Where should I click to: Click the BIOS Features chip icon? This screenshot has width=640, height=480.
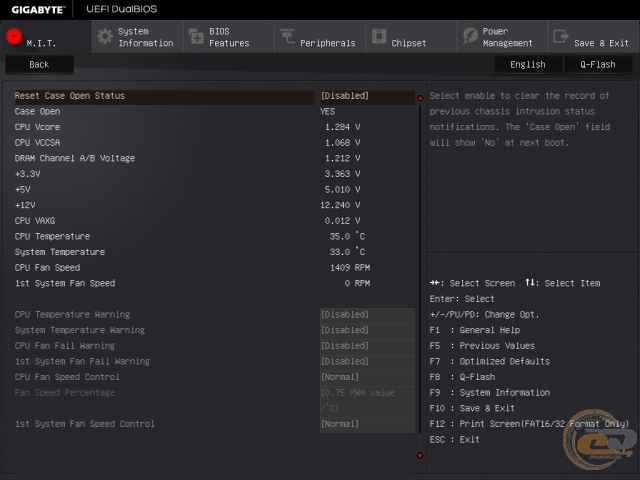196,37
